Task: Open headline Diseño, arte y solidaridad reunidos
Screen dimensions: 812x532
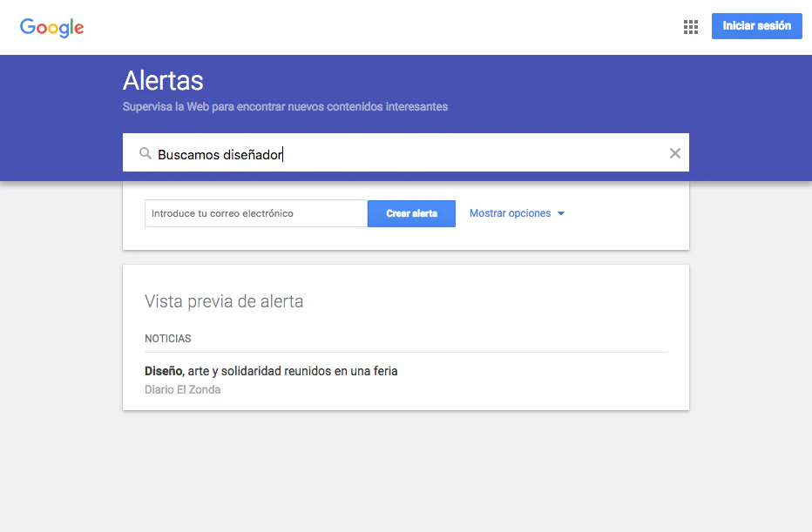Action: click(x=271, y=370)
